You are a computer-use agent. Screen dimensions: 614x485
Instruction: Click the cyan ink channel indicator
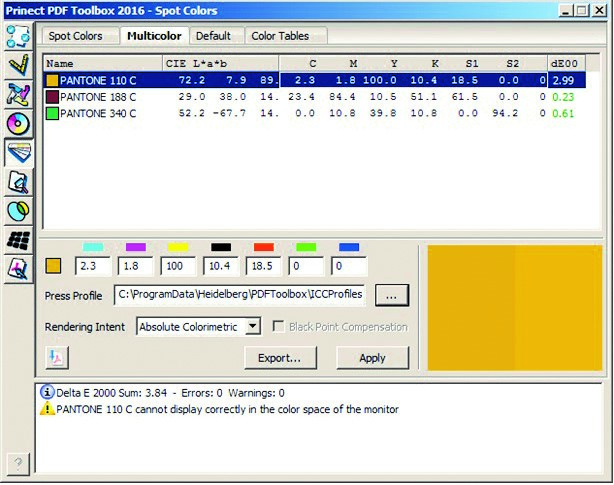pos(93,247)
